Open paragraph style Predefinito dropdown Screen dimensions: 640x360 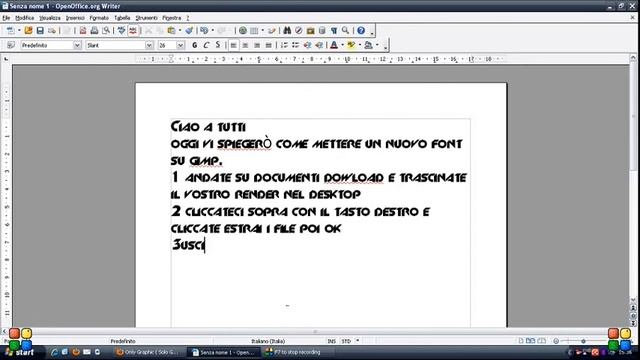(77, 45)
